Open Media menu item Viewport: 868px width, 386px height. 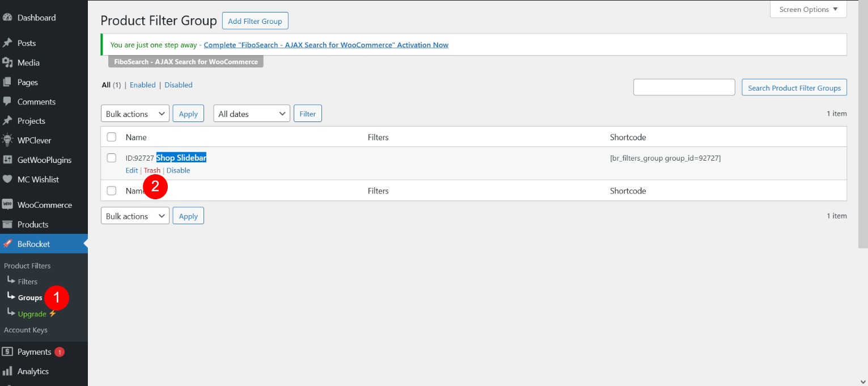[28, 62]
